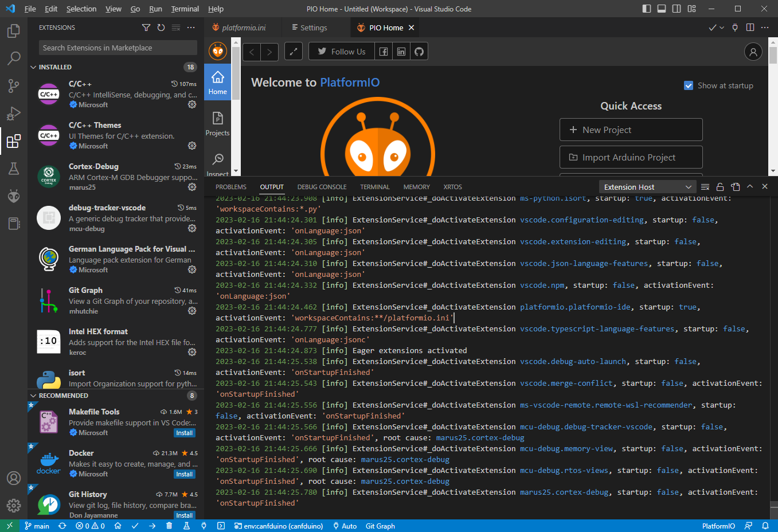Image resolution: width=778 pixels, height=532 pixels.
Task: Open the Run and Debug view
Action: pyautogui.click(x=14, y=113)
